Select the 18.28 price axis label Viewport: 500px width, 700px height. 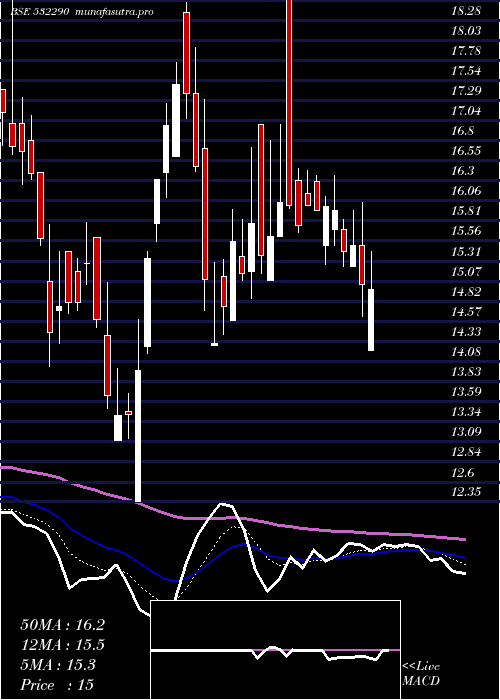[466, 11]
